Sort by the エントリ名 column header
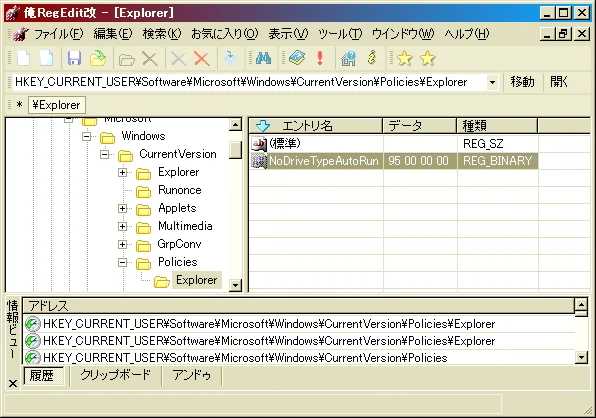This screenshot has height=418, width=596. point(315,125)
